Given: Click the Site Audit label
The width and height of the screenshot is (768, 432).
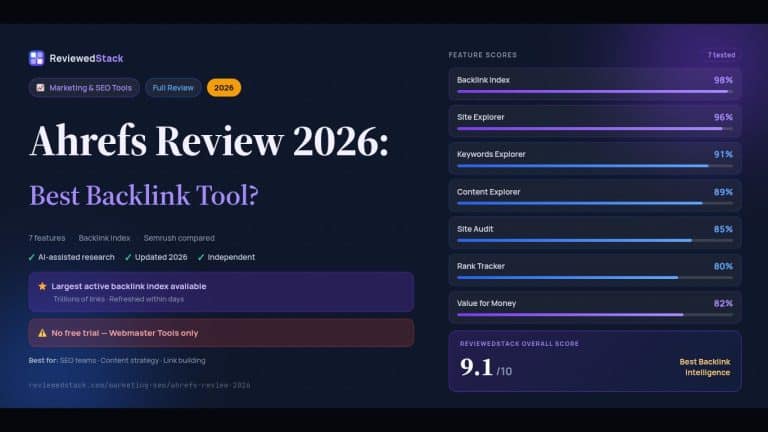Looking at the screenshot, I should coord(475,229).
